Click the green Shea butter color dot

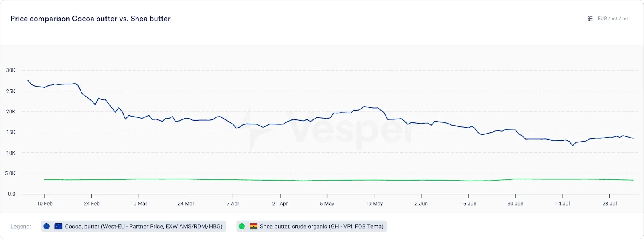242,227
